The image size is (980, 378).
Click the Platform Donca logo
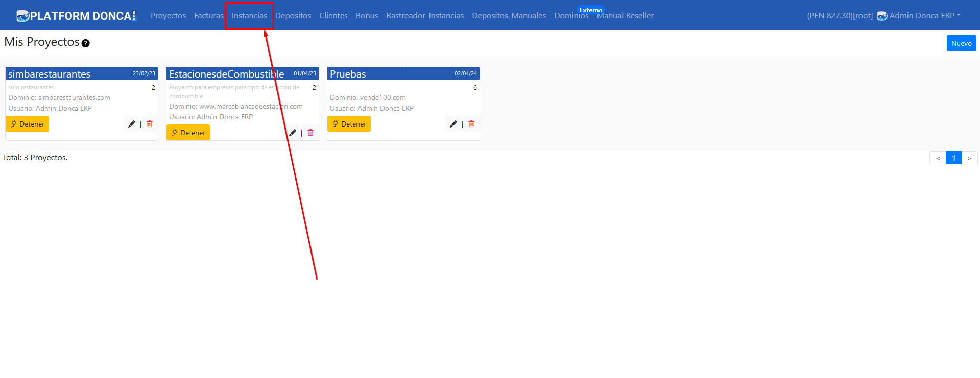click(x=77, y=16)
